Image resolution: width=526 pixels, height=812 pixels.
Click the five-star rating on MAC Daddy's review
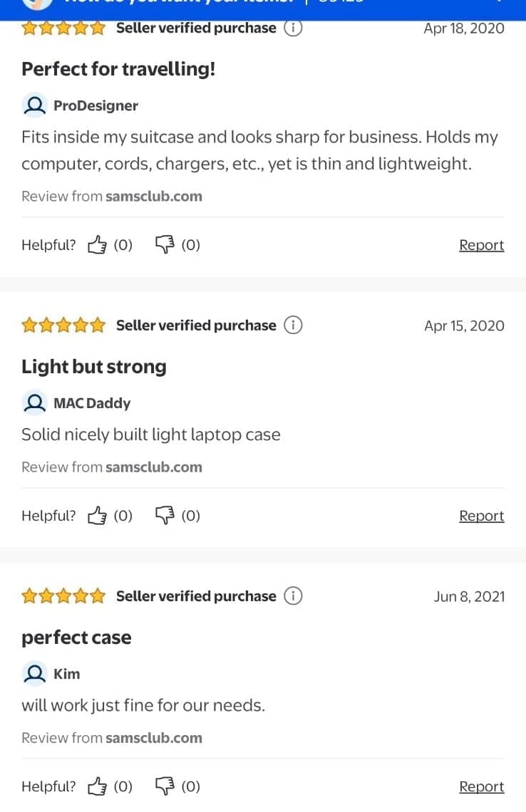[63, 326]
